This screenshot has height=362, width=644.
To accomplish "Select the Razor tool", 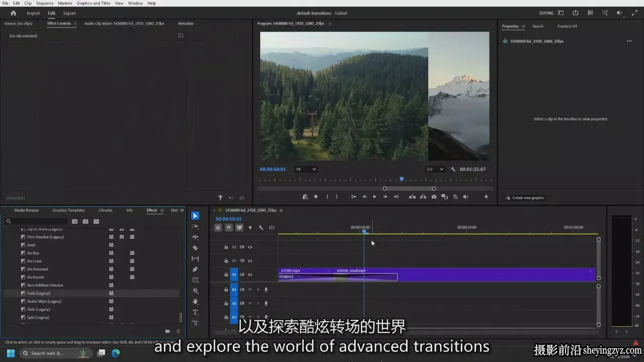I will coord(195,248).
